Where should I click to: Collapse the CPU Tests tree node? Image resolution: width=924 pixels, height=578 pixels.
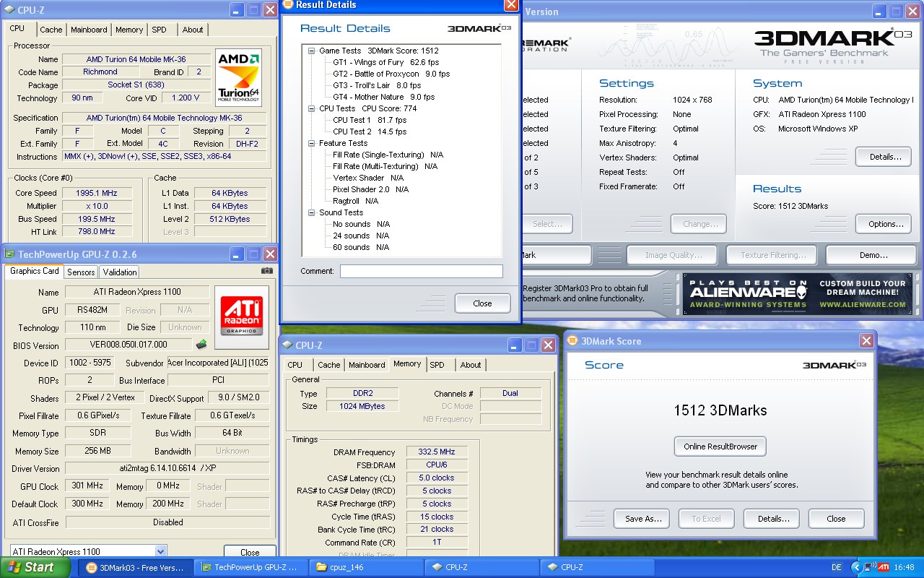point(312,108)
